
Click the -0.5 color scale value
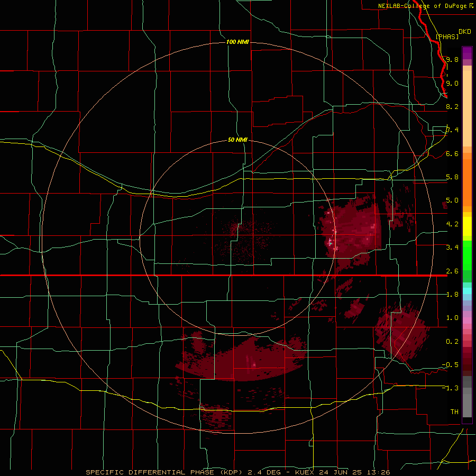click(x=450, y=364)
